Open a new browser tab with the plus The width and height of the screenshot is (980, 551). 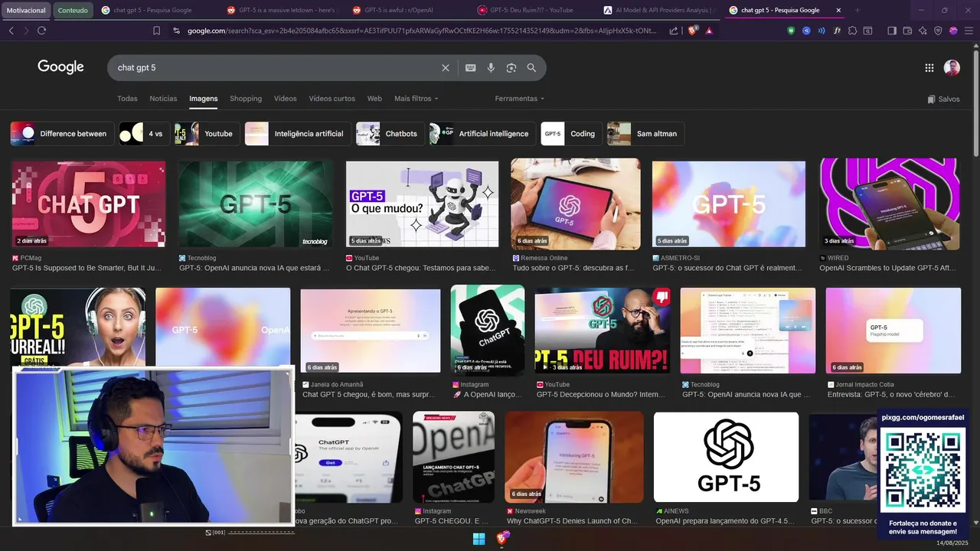[857, 10]
